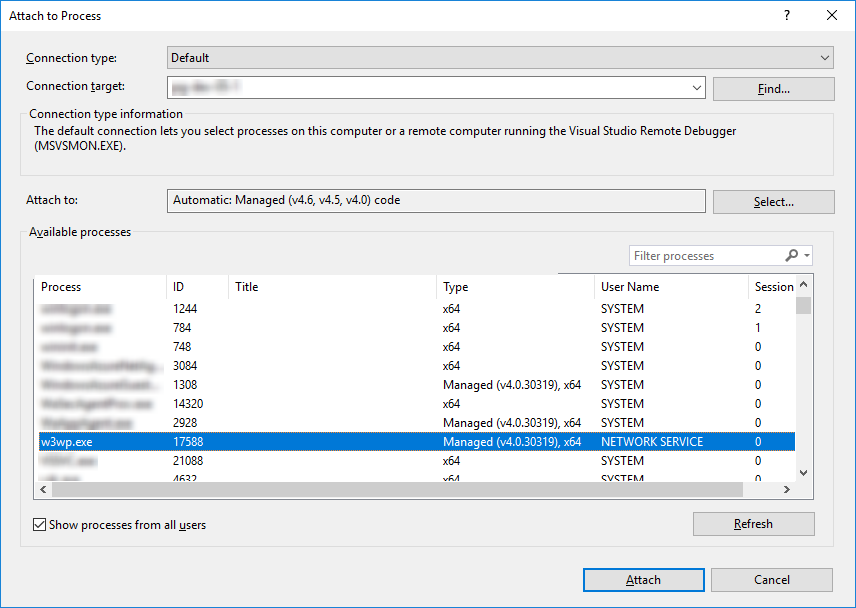
Task: Click the vertical scrollbar down arrow
Action: (803, 472)
